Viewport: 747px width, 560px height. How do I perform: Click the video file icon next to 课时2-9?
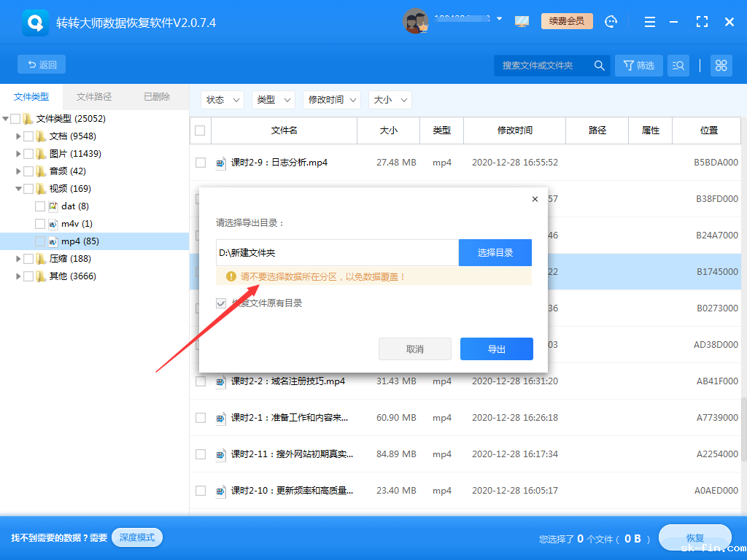(x=221, y=163)
